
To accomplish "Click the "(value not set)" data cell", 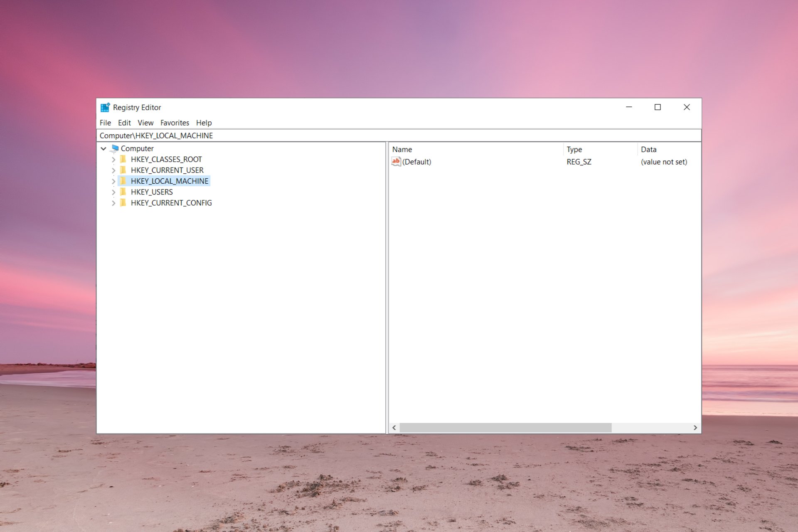I will tap(664, 162).
